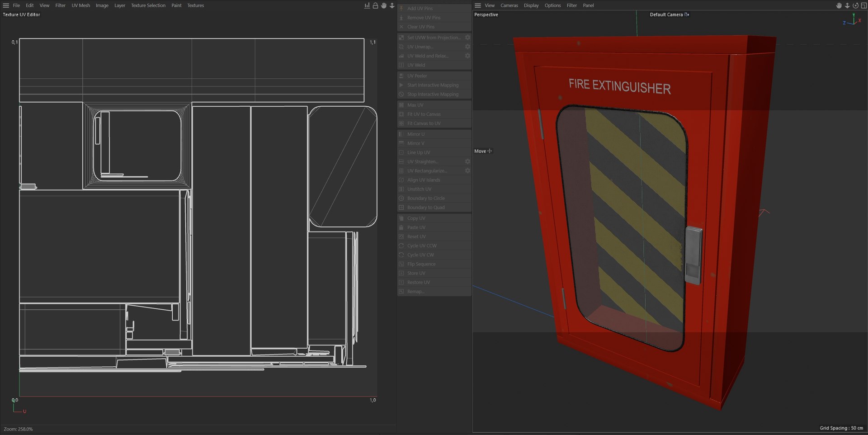Click Store UV command
The width and height of the screenshot is (868, 435).
click(434, 273)
